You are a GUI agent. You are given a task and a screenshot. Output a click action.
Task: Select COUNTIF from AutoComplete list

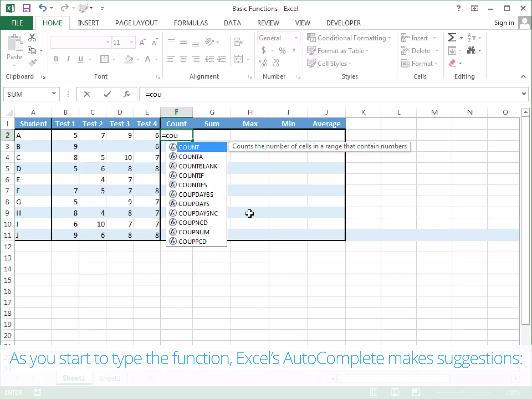[x=196, y=176]
